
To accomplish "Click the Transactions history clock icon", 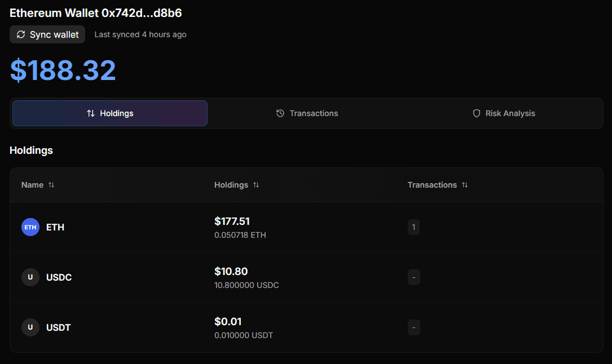I will point(280,113).
